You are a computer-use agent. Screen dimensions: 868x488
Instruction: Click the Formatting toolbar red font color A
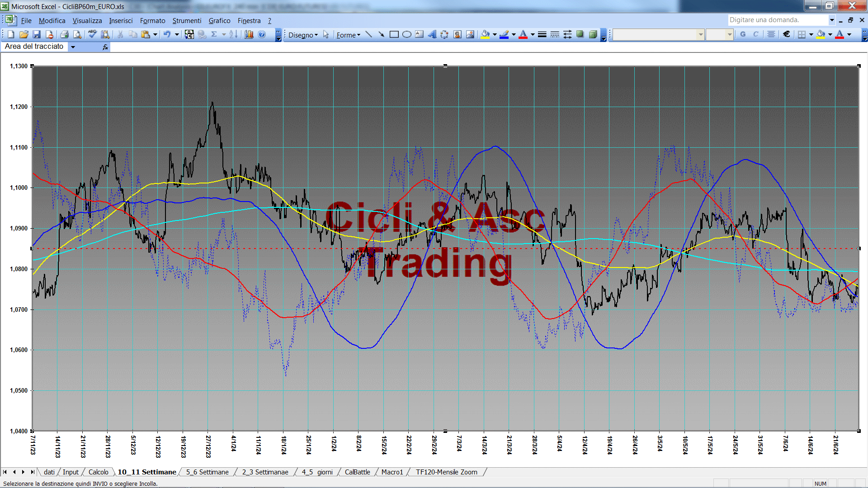840,34
